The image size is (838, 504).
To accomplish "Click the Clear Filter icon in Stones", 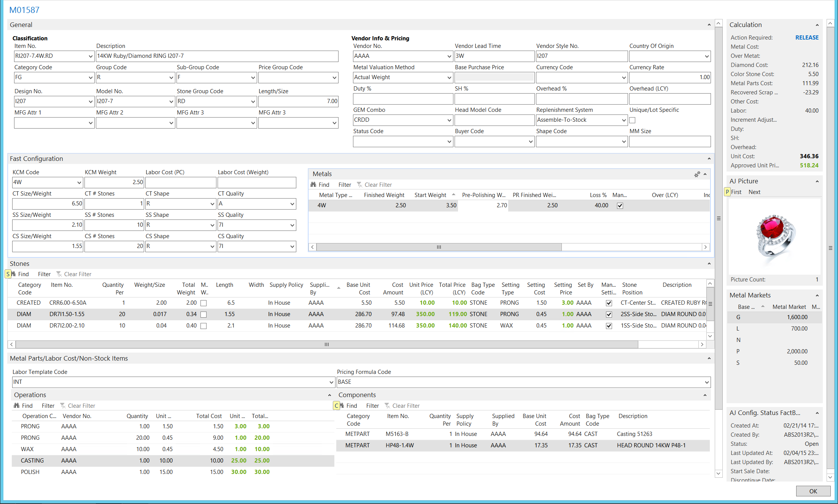I will 59,274.
